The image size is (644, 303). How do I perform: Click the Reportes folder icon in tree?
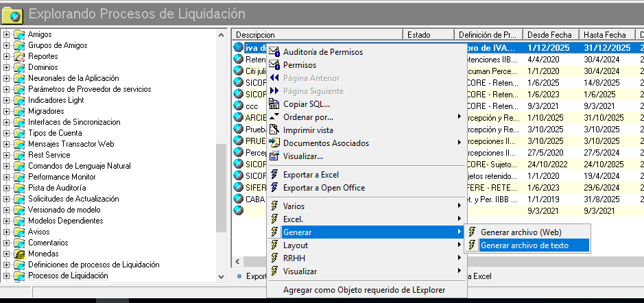pos(19,56)
